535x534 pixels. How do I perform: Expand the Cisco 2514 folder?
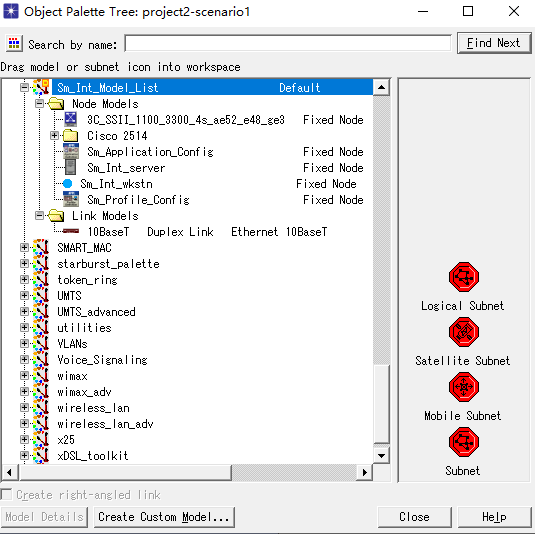(54, 135)
